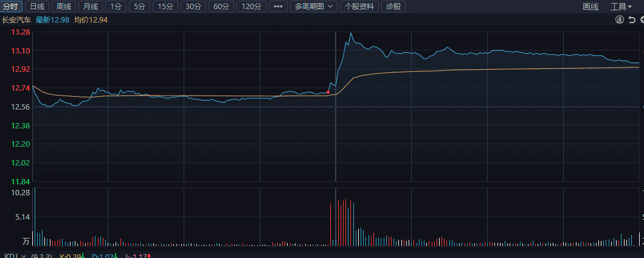The width and height of the screenshot is (644, 258).
Task: Select the 周线 weekly chart tab
Action: point(64,7)
